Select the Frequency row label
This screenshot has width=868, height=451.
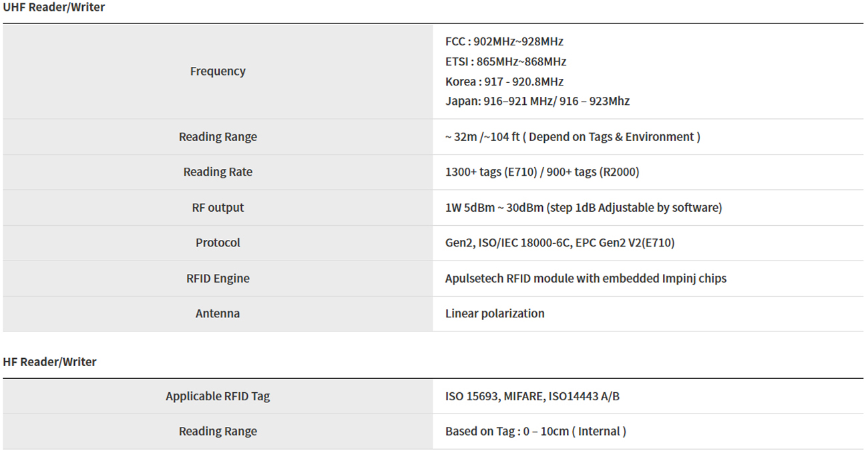coord(218,71)
